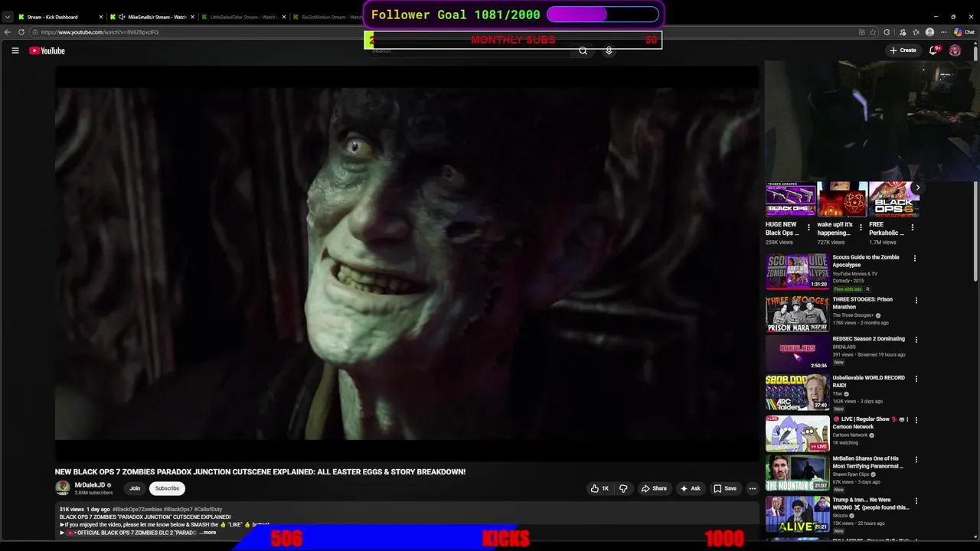Switch to LittleBakedTater Stream tab

tap(243, 17)
